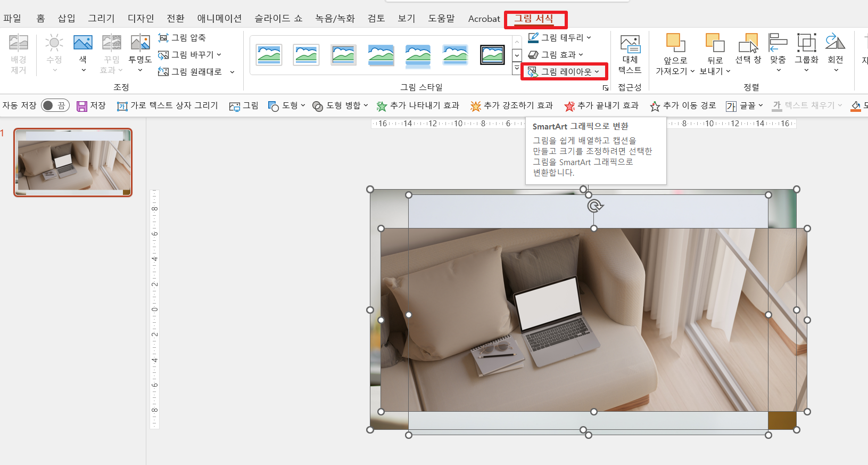The height and width of the screenshot is (465, 868).
Task: Switch to the 삽입 tab
Action: pos(67,19)
